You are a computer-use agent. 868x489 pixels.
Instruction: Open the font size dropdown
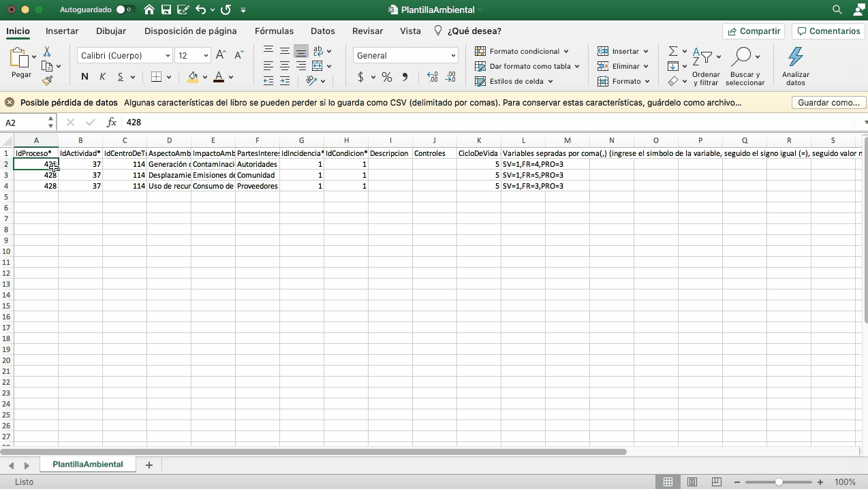(x=193, y=55)
